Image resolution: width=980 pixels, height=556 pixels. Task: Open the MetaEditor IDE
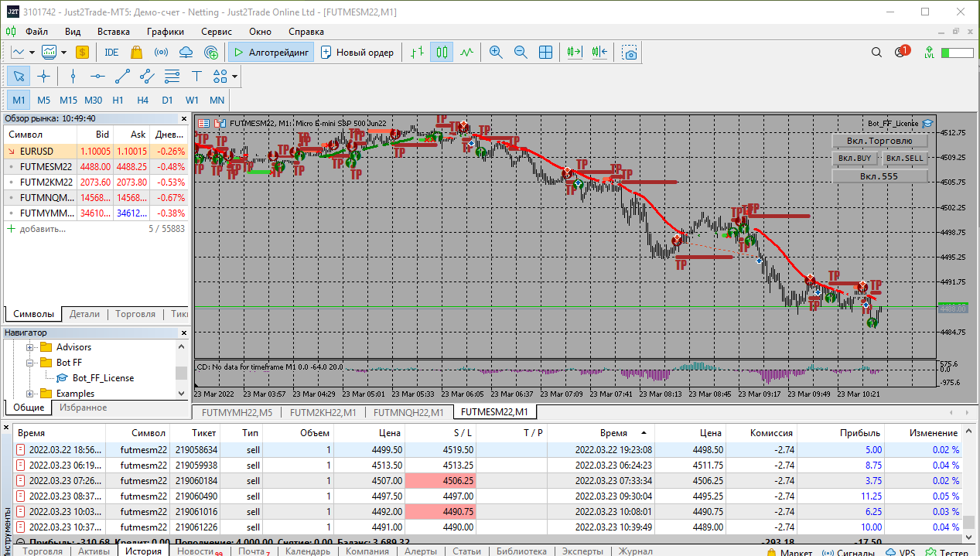[111, 53]
